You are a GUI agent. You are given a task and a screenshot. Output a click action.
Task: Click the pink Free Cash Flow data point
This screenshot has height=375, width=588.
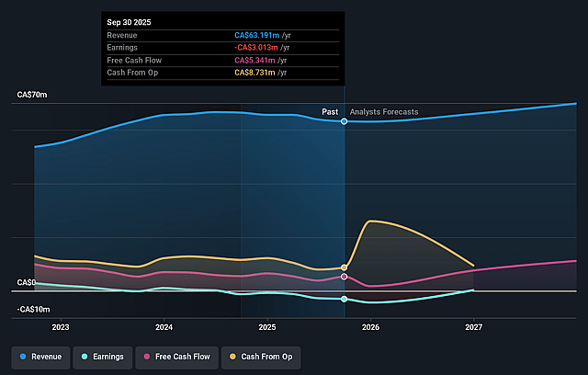click(345, 276)
